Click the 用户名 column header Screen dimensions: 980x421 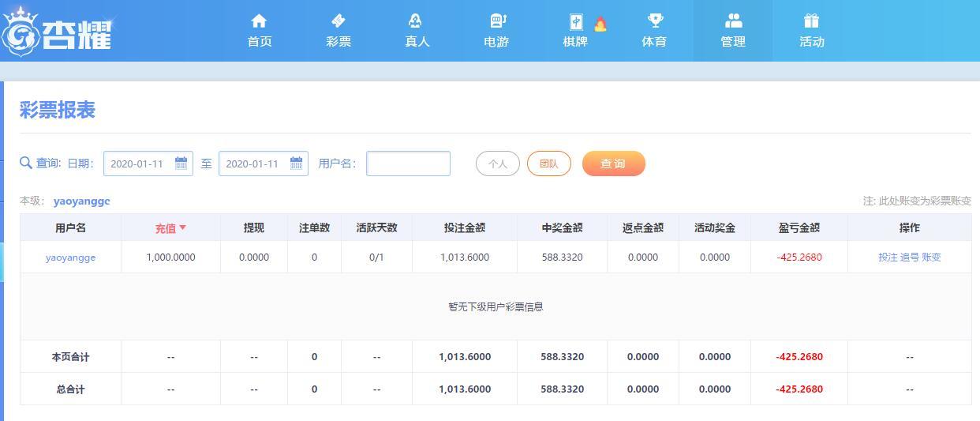tap(70, 227)
